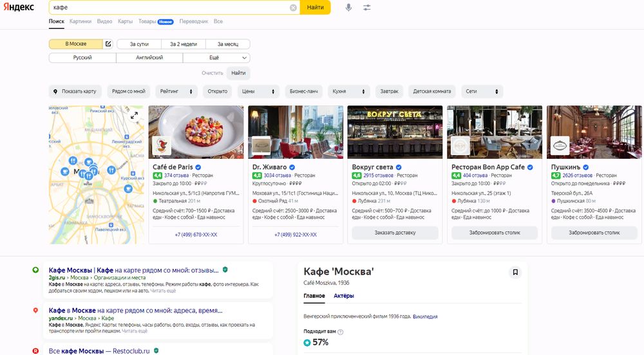Open the Кафе Москвы 2gis result title
The height and width of the screenshot is (355, 644).
point(133,270)
